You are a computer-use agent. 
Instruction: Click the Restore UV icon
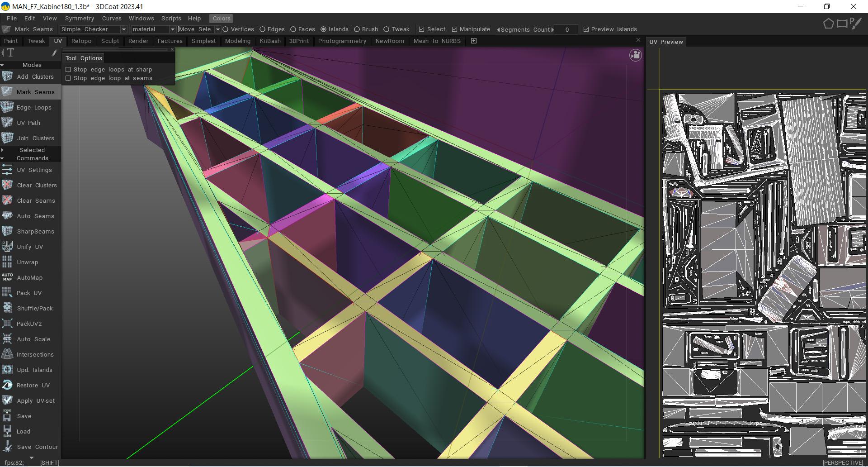7,385
